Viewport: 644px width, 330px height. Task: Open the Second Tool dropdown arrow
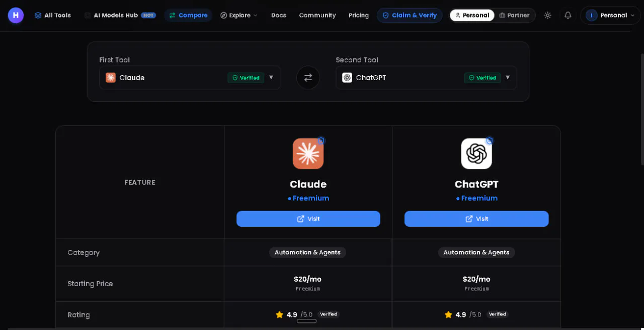click(508, 78)
